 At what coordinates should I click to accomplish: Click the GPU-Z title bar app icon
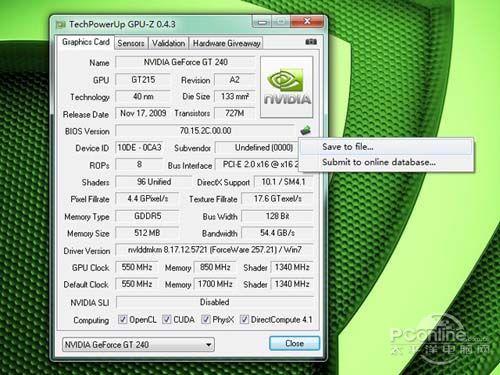pyautogui.click(x=61, y=25)
